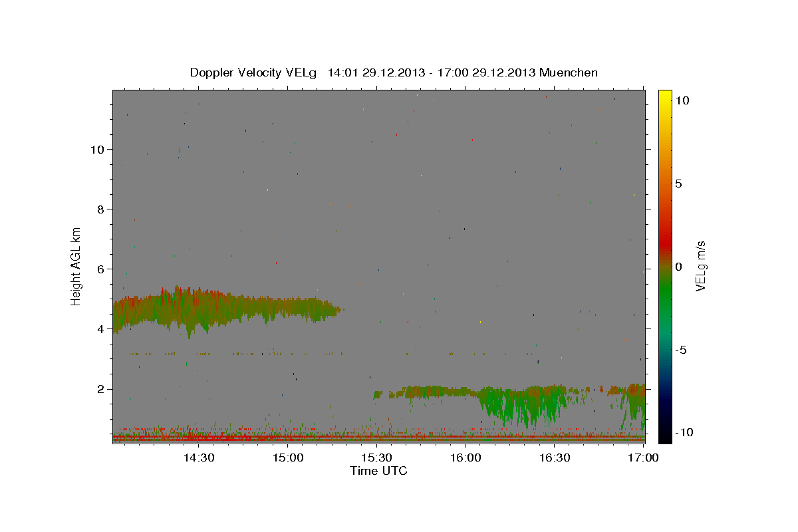Click the 17:00 time tick label
Screen dimensions: 798x532
(643, 458)
